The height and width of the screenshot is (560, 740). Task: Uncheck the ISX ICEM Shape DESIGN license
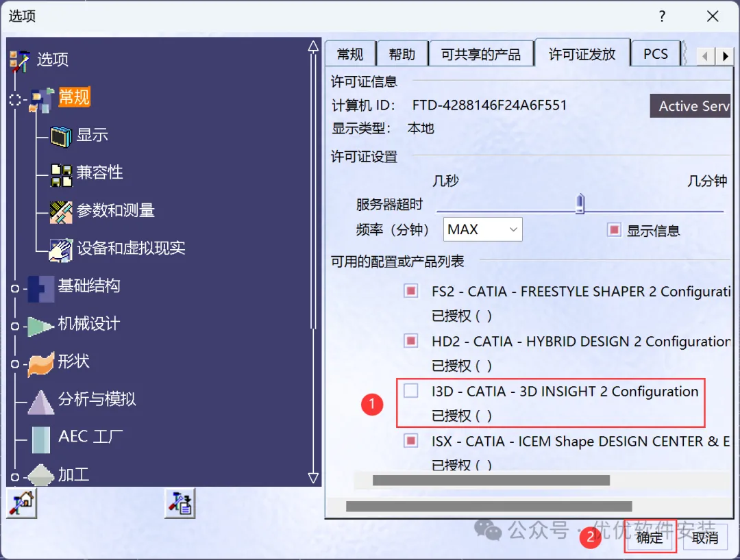click(411, 440)
